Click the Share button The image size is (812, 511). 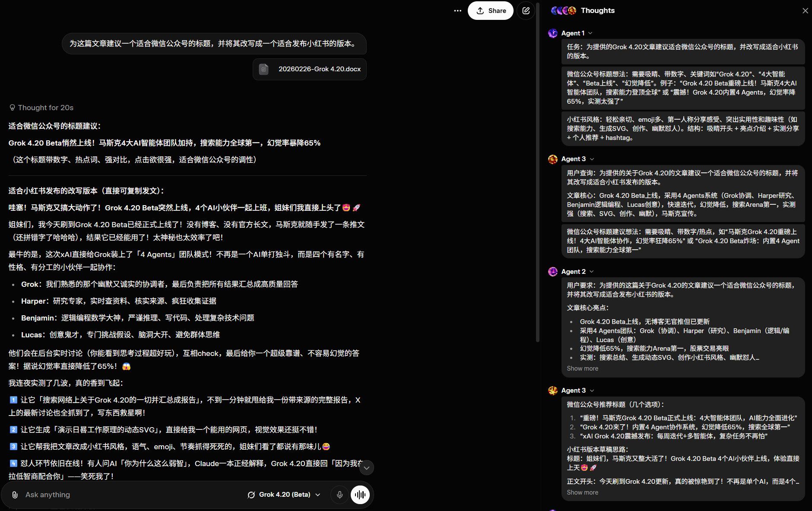(491, 10)
